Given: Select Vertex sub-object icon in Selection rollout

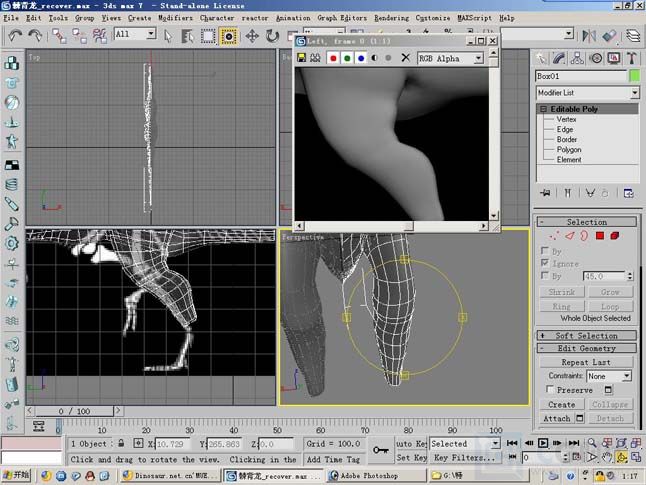Looking at the screenshot, I should pos(555,236).
